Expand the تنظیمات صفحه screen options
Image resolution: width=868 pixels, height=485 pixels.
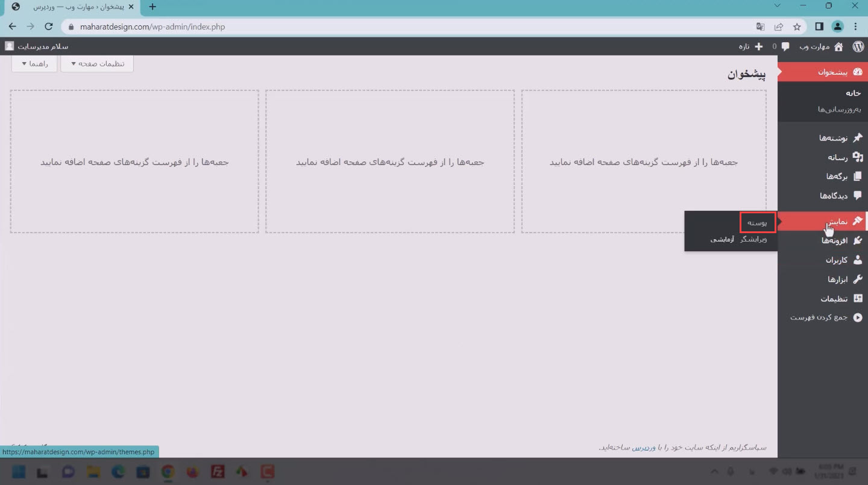[x=97, y=64]
